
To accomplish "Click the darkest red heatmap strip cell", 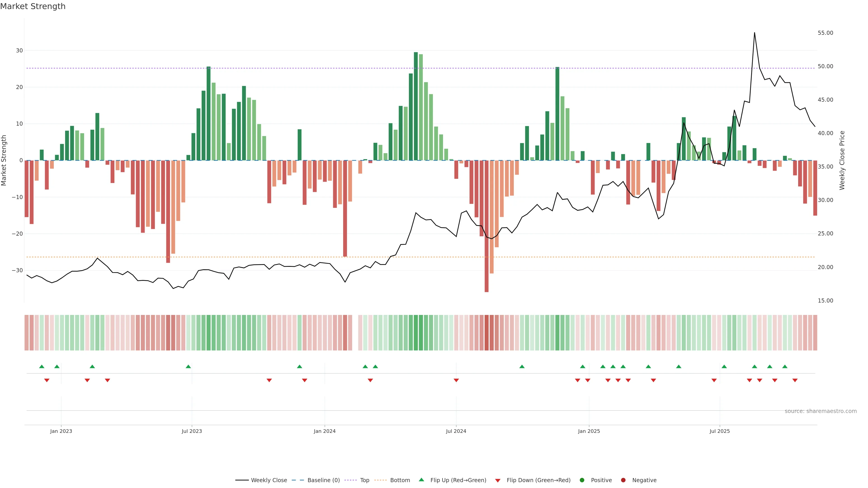I will (x=487, y=332).
